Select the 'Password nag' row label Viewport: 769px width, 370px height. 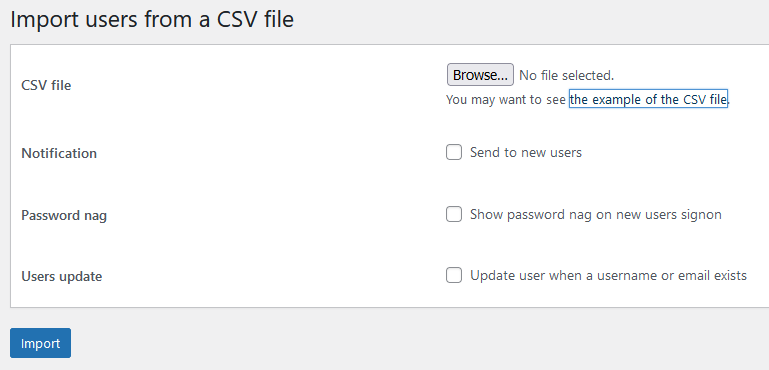point(64,215)
